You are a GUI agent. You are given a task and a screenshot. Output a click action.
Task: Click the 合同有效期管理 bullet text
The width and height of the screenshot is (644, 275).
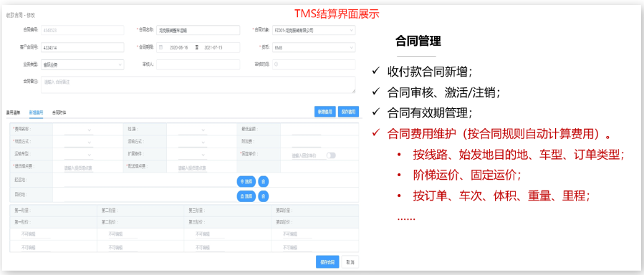tap(430, 113)
